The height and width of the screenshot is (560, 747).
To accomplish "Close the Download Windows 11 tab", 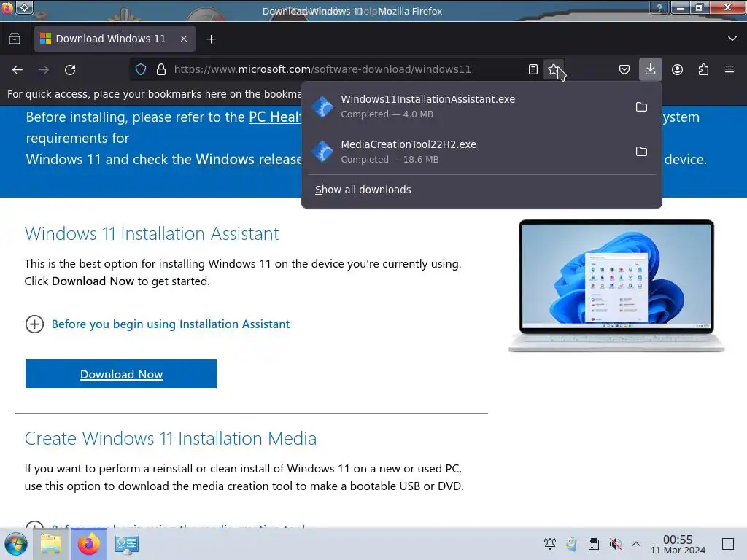I will point(184,39).
